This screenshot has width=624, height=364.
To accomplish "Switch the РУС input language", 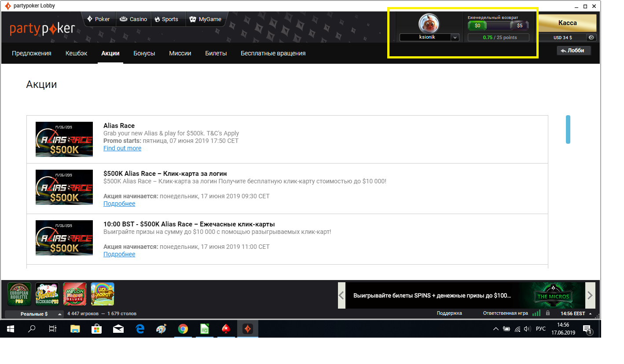I will (541, 329).
